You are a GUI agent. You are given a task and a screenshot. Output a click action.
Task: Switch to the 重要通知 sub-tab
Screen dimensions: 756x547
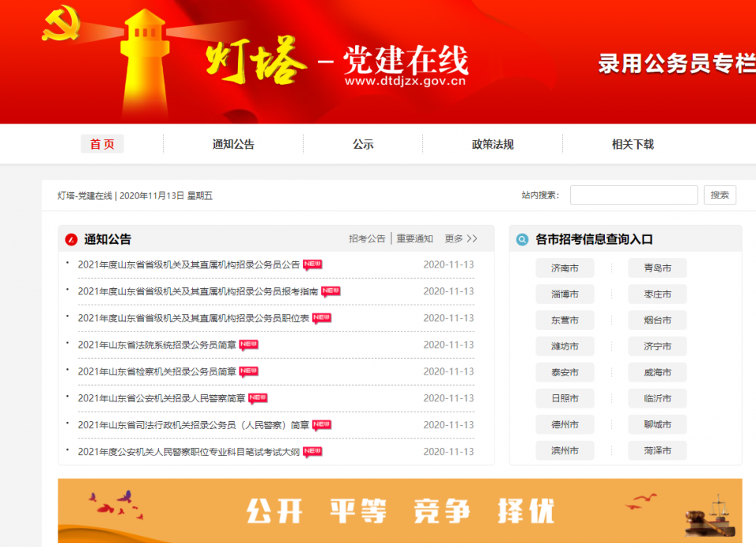point(415,238)
